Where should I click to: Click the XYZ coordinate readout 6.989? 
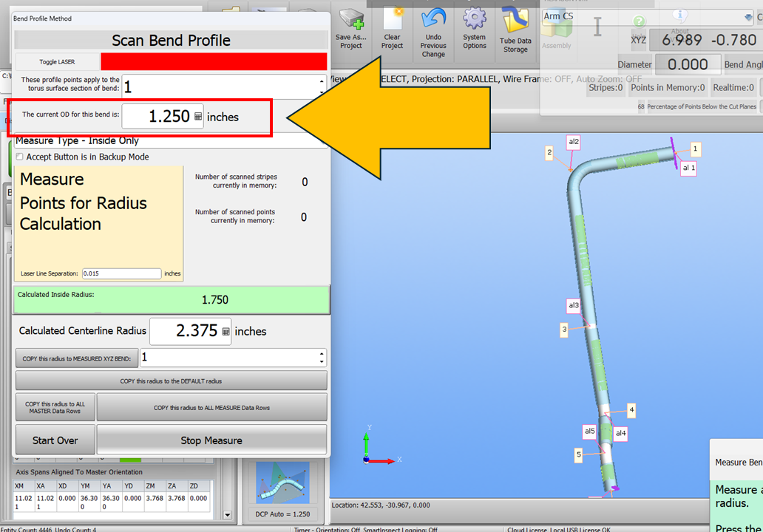click(682, 39)
